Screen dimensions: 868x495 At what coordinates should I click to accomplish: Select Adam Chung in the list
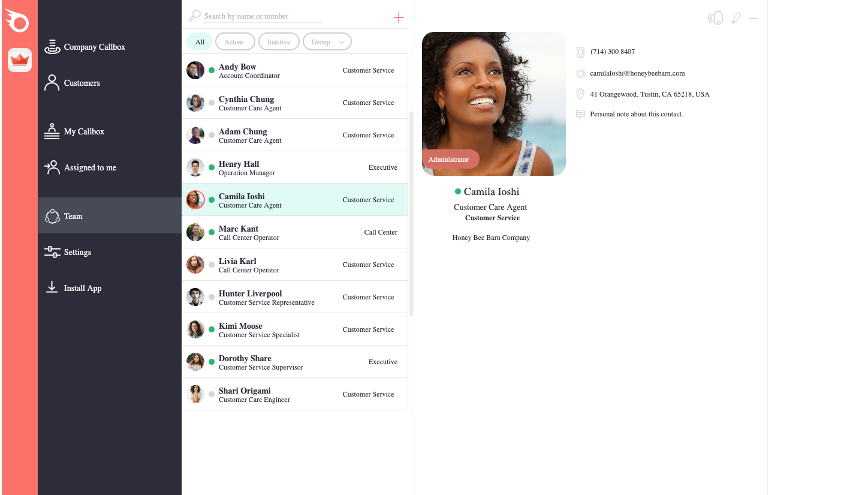point(295,135)
